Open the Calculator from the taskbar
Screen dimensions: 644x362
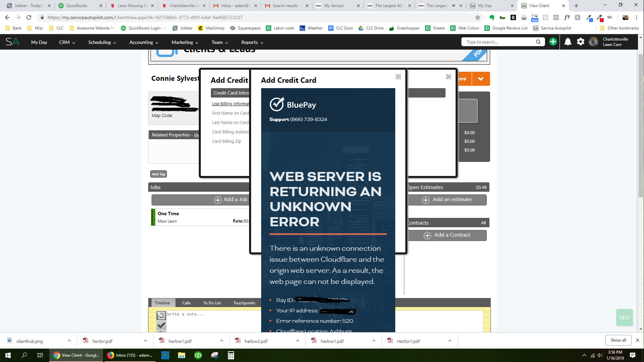tap(231, 355)
